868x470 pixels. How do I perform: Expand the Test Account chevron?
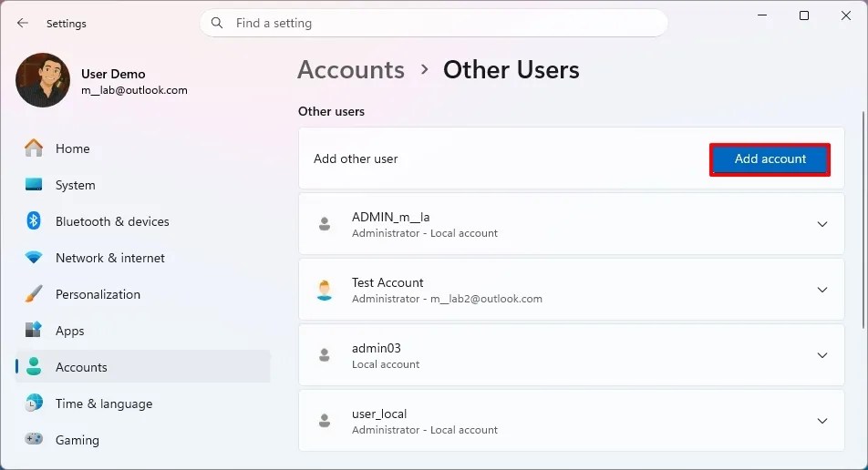[822, 290]
